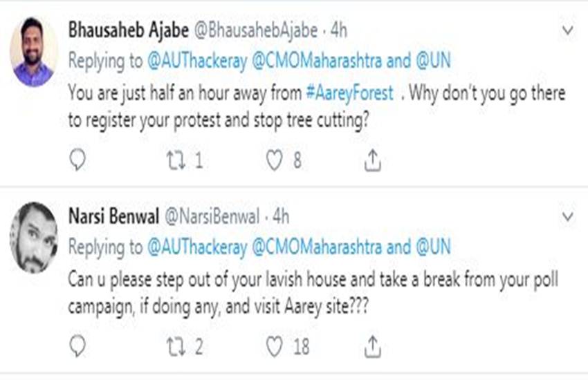Viewport: 588px width, 380px height.
Task: Open Narsi Benwal's profile name
Action: coord(111,216)
